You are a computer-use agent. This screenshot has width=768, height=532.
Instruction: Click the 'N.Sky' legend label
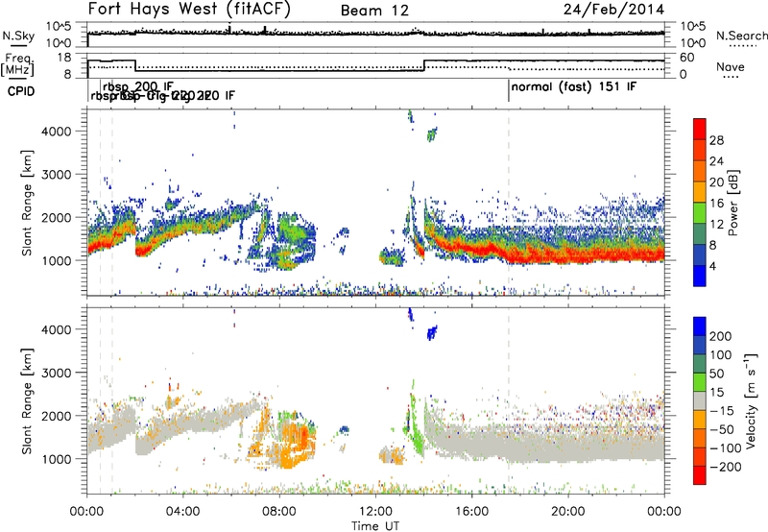18,36
